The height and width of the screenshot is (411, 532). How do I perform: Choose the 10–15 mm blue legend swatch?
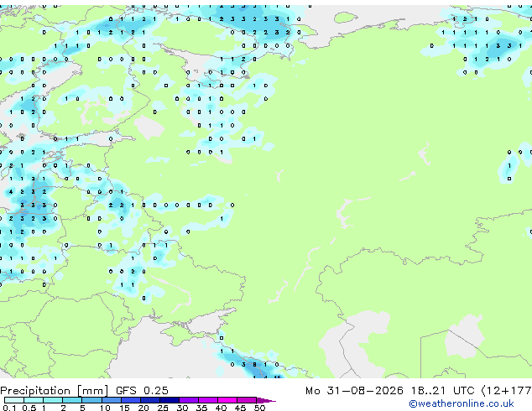click(111, 400)
